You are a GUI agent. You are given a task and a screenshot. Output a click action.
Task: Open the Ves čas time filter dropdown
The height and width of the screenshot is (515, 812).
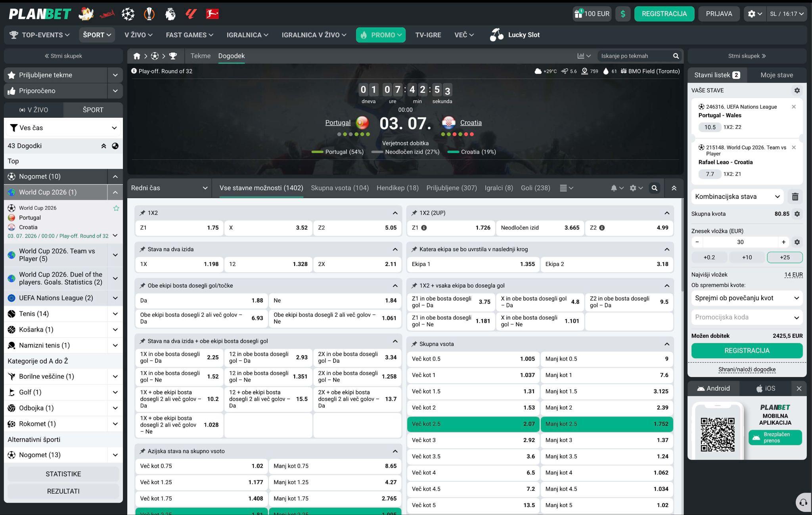pyautogui.click(x=63, y=128)
